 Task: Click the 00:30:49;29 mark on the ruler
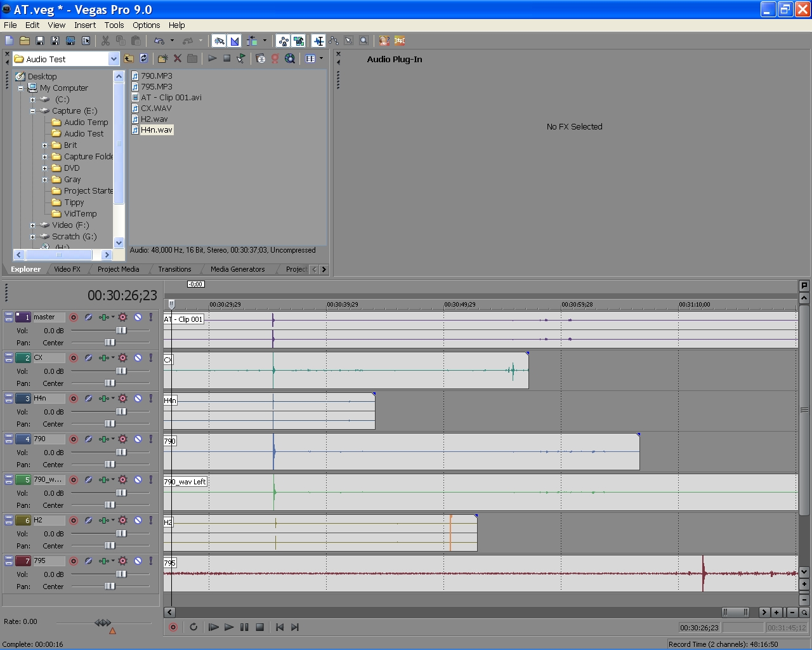444,305
